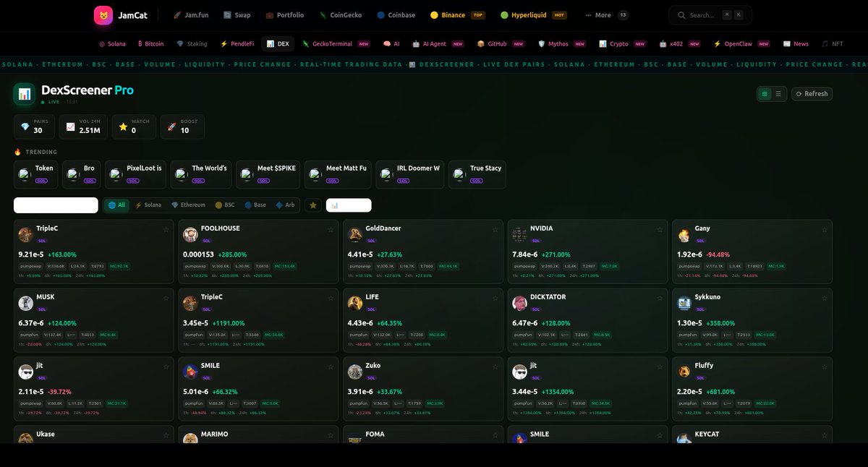The height and width of the screenshot is (467, 868).
Task: Focus the Search field in header
Action: click(710, 15)
